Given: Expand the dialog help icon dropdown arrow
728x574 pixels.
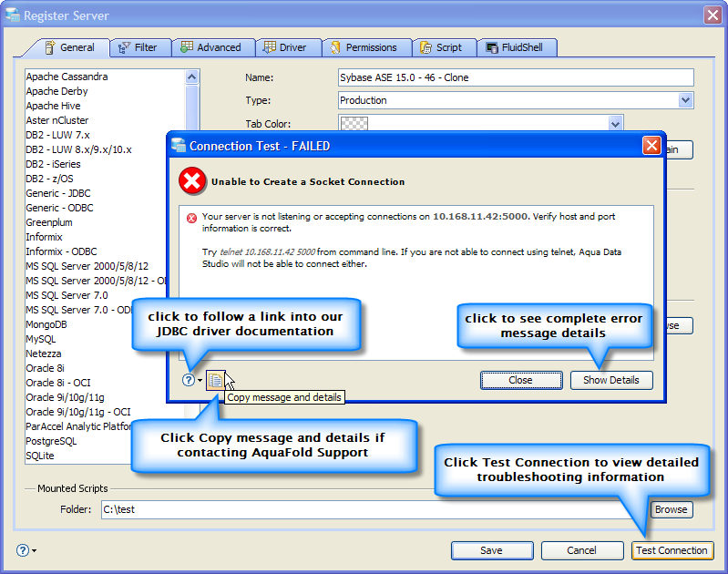Looking at the screenshot, I should 200,380.
